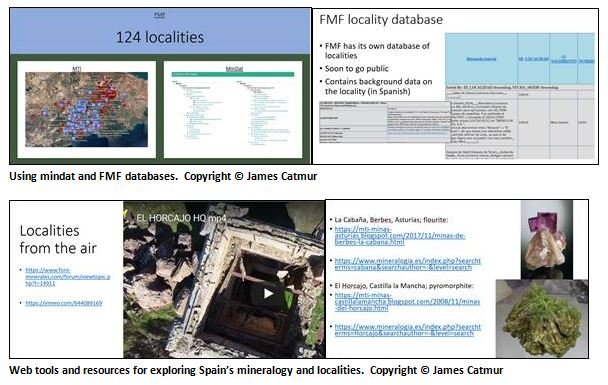Click the 124 localities heading
Viewport: 608px width, 385px height.
(160, 37)
